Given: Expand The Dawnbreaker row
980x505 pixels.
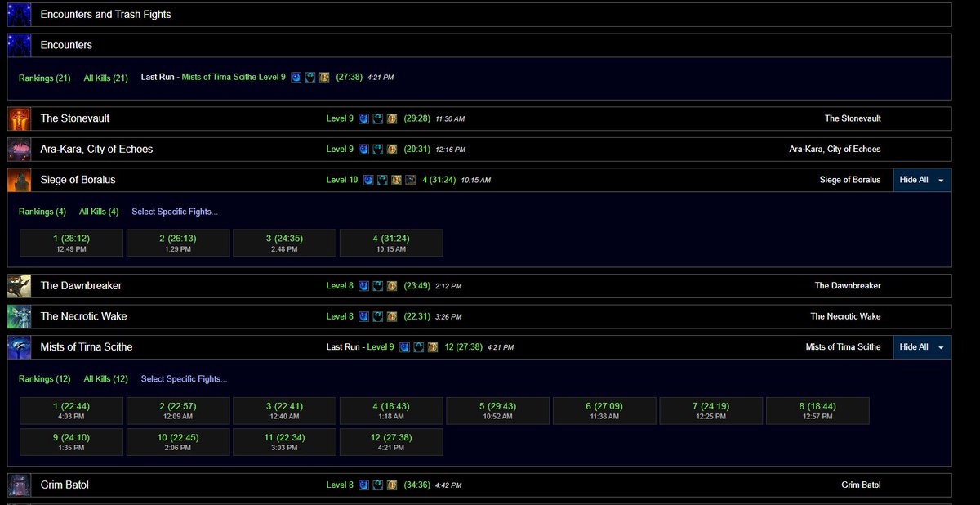Looking at the screenshot, I should (x=479, y=286).
